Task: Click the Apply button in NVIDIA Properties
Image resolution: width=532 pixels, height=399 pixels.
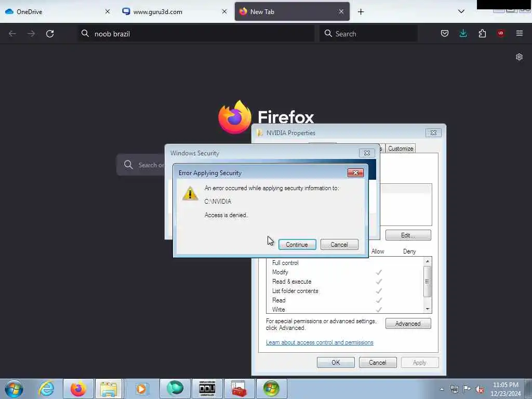Action: (x=419, y=362)
